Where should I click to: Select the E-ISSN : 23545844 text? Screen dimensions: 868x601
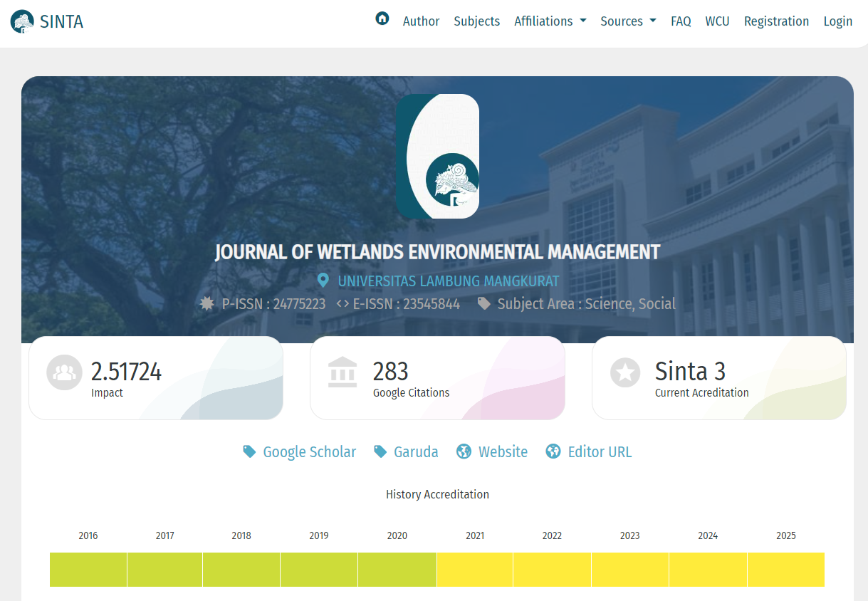point(407,304)
